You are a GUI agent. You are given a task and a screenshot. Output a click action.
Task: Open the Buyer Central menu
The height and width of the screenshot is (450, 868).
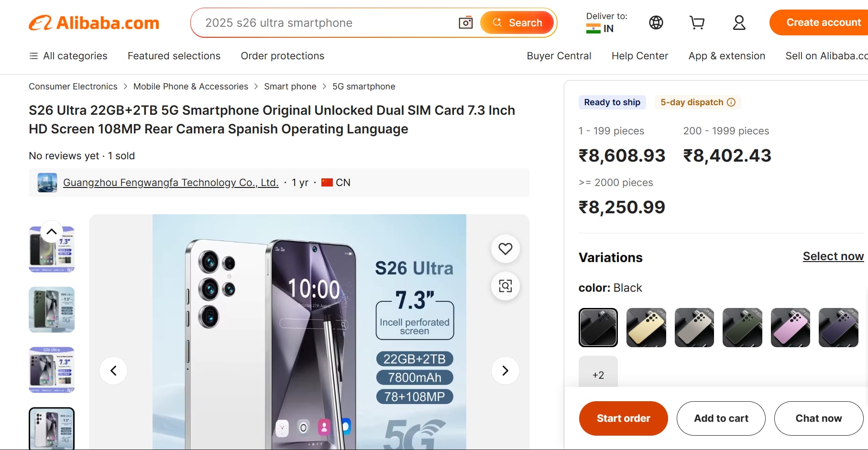tap(559, 56)
